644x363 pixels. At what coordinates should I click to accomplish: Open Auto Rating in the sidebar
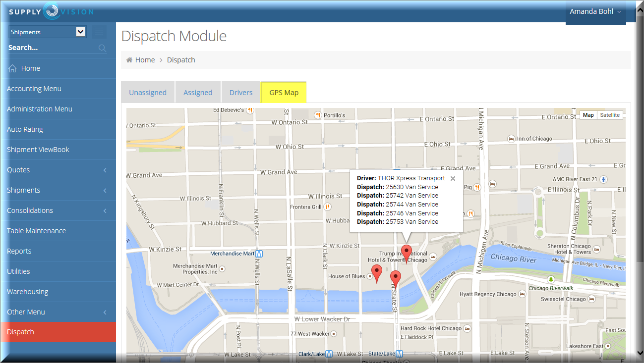point(58,129)
